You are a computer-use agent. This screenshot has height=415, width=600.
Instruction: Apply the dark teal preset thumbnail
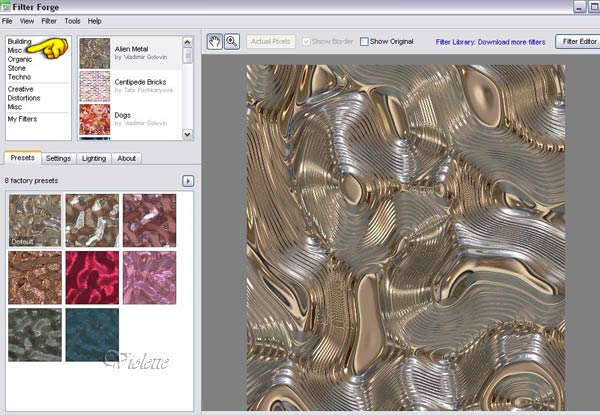92,334
